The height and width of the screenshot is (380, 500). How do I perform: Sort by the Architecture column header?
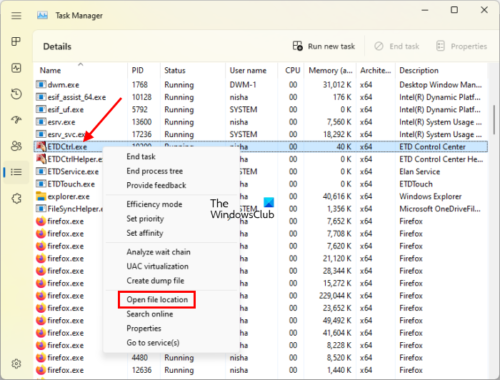pyautogui.click(x=375, y=70)
